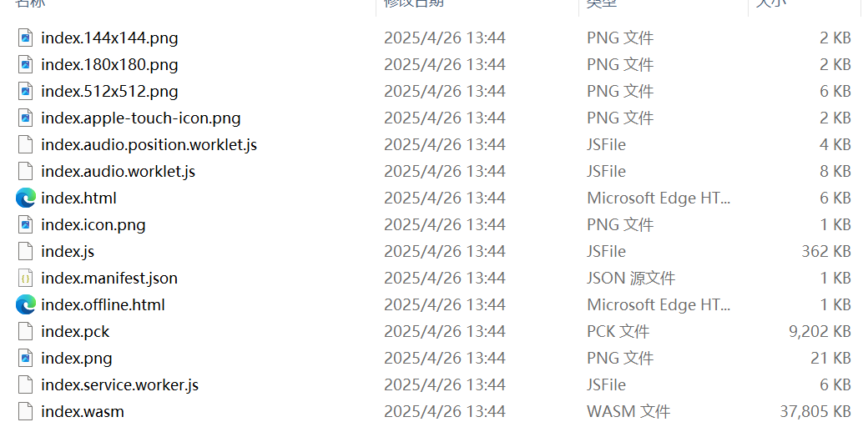Select the index.manifest.json file icon
Screen dimensions: 868x432
tap(26, 278)
